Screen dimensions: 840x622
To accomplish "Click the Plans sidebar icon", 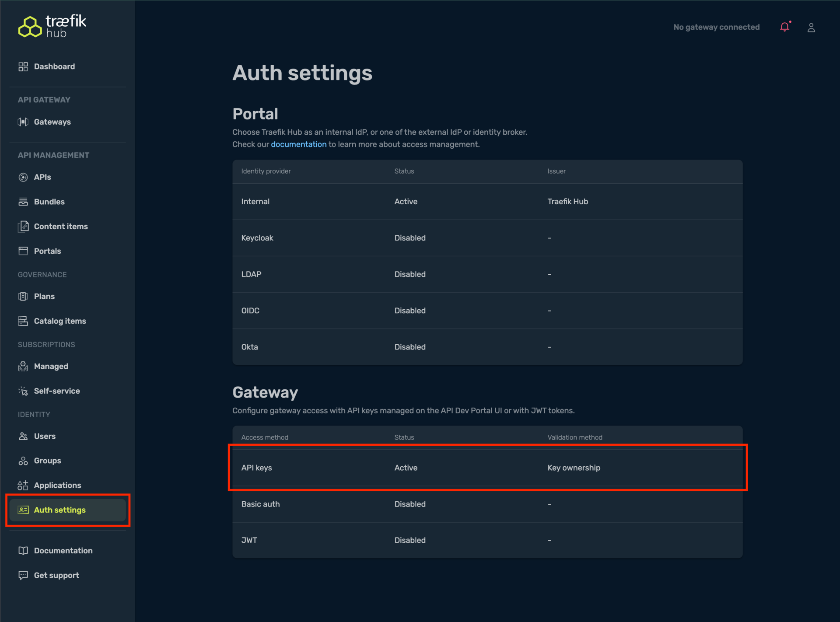I will tap(23, 296).
